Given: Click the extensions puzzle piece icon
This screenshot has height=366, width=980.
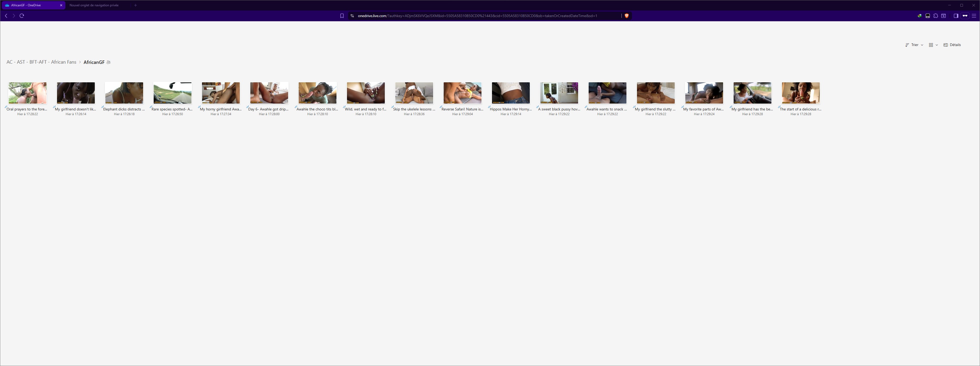Looking at the screenshot, I should [x=936, y=16].
